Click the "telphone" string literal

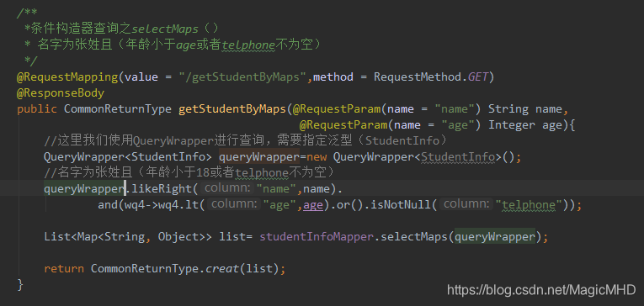click(529, 204)
